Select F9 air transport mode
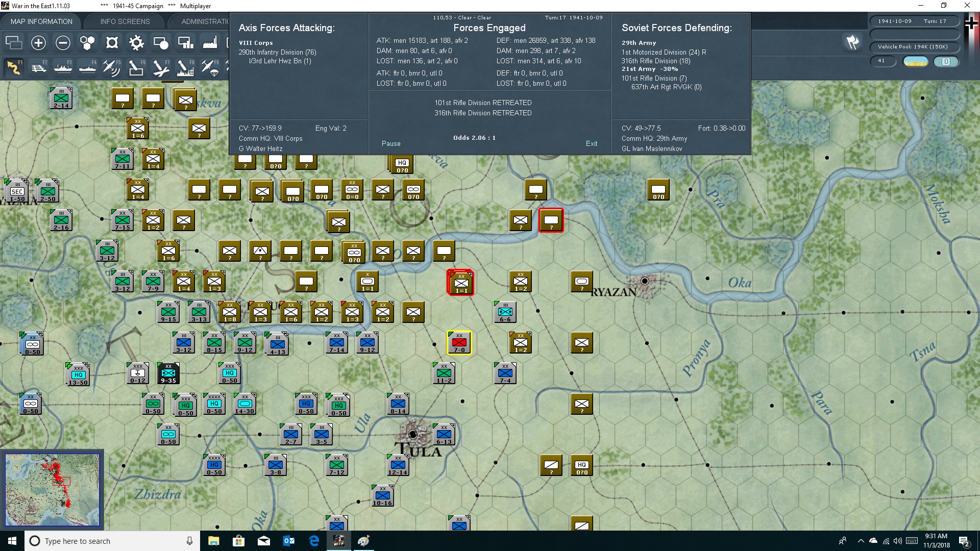Image resolution: width=980 pixels, height=551 pixels. [x=210, y=67]
